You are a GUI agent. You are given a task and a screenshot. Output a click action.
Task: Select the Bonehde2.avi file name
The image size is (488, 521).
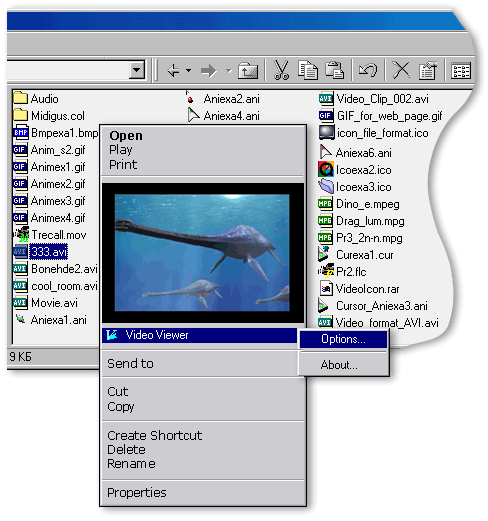coord(64,269)
